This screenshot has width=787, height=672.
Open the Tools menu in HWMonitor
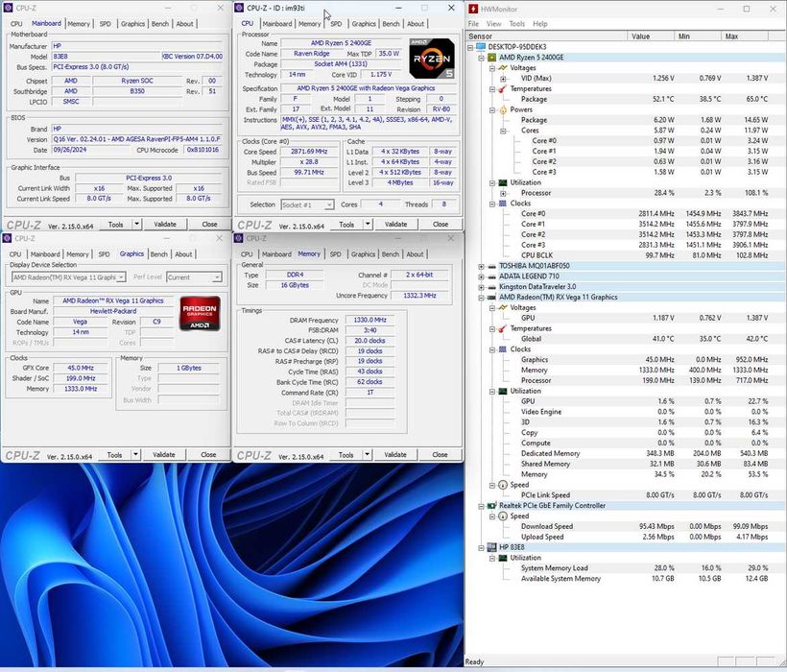tap(516, 24)
